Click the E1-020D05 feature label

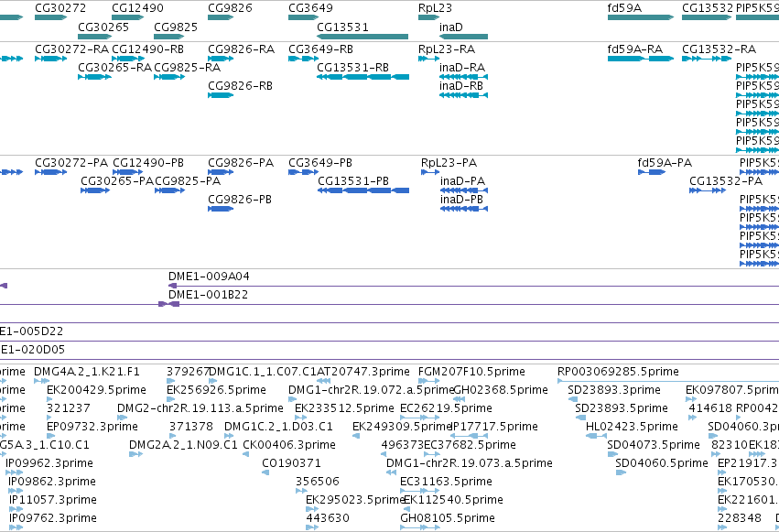click(32, 350)
